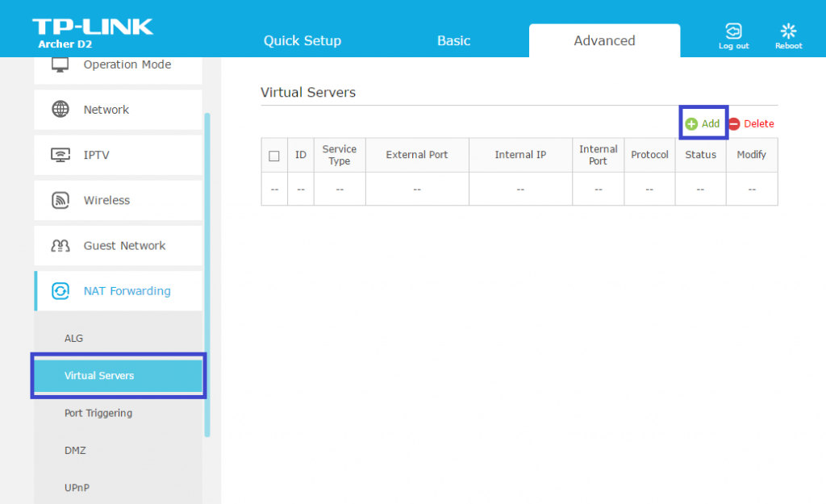Collapse the NAT Forwarding menu section
The height and width of the screenshot is (504, 826).
pyautogui.click(x=127, y=291)
